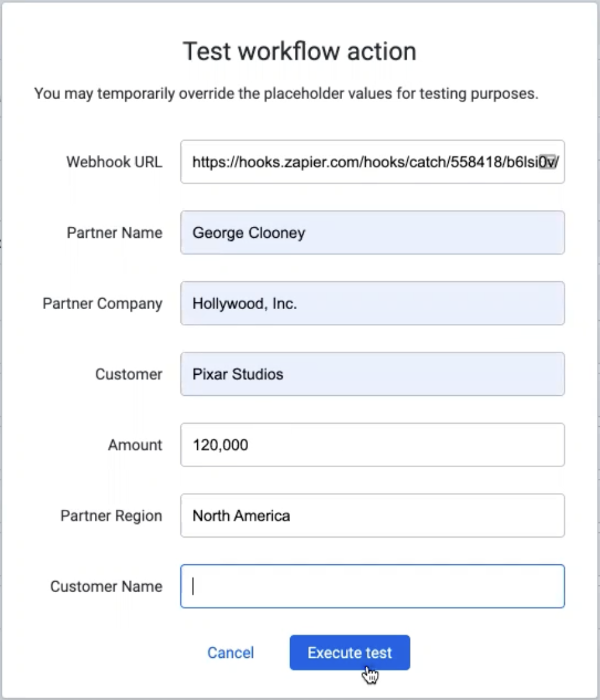Viewport: 600px width, 700px height.
Task: Click the icon inside Webhook URL field
Action: coord(547,162)
